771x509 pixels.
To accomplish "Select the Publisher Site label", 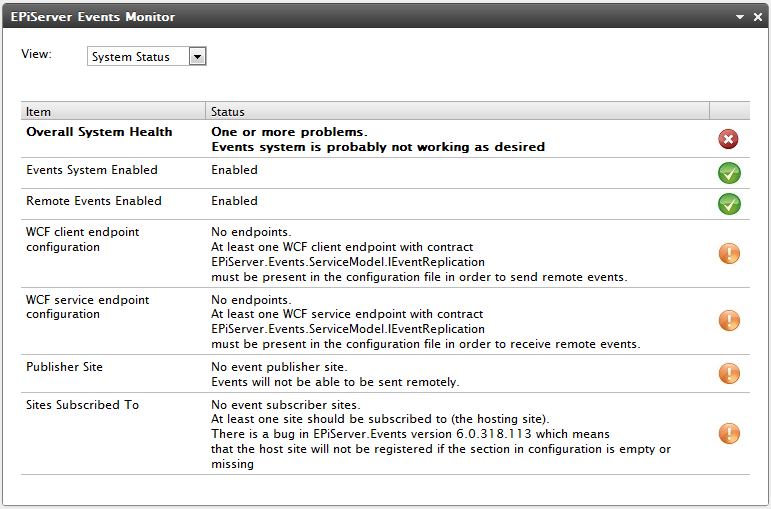I will point(64,367).
